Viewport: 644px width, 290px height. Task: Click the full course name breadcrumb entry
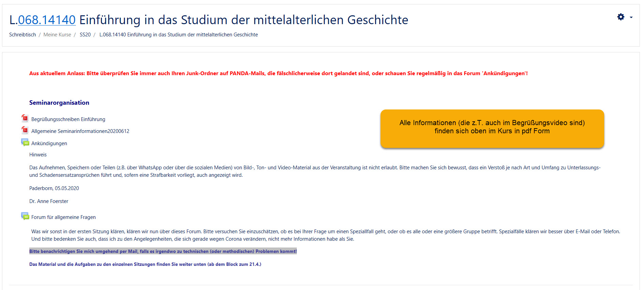[178, 35]
